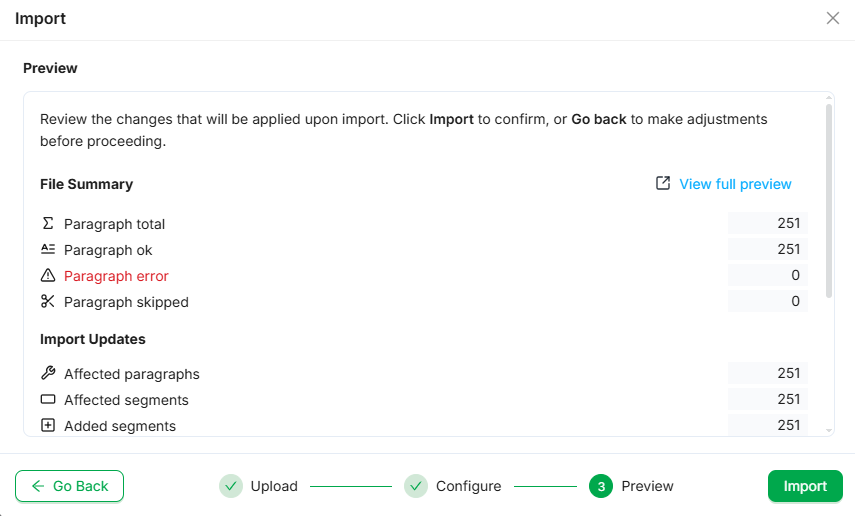The width and height of the screenshot is (855, 516).
Task: Click the text lines icon beside Paragraph ok
Action: [48, 250]
